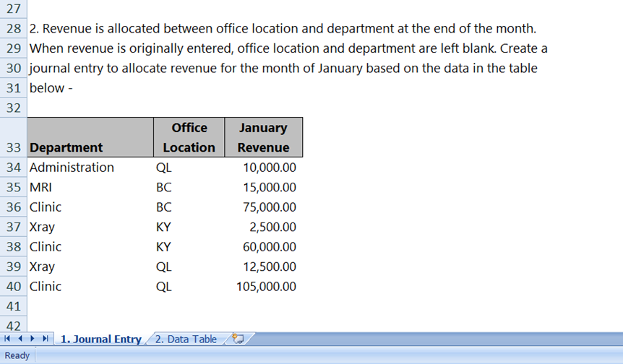Select row header 37
This screenshot has height=364, width=623.
pos(14,227)
